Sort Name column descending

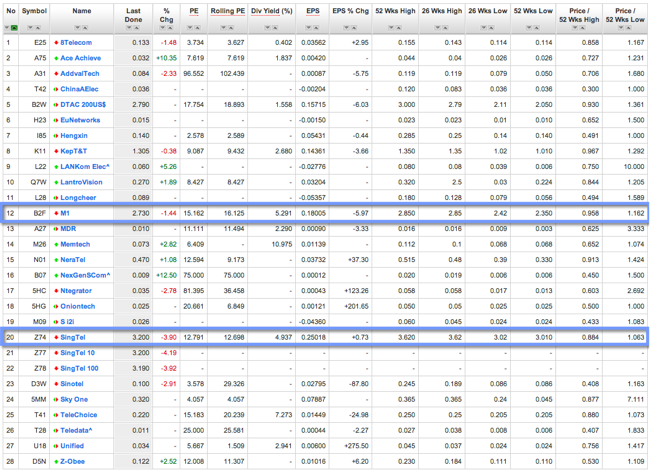(x=77, y=28)
